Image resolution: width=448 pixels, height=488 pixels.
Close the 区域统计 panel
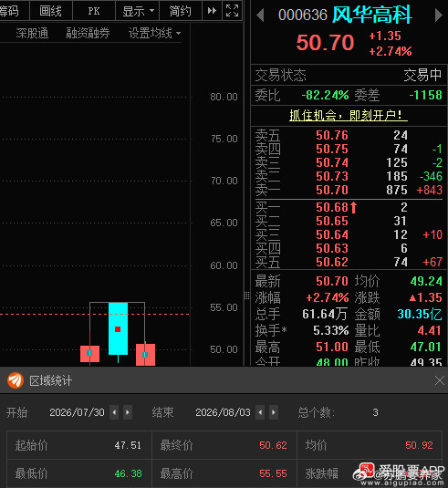[440, 380]
